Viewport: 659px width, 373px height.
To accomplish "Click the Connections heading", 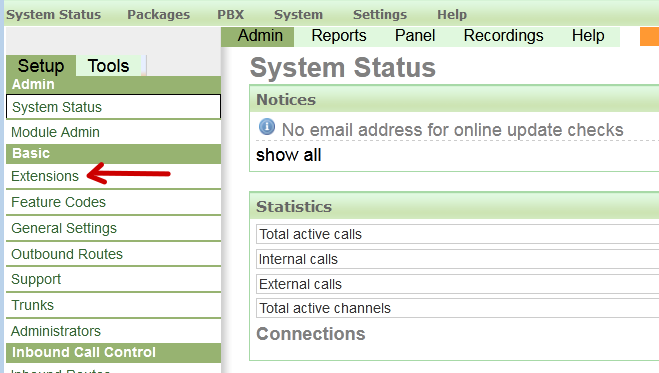I will point(311,334).
